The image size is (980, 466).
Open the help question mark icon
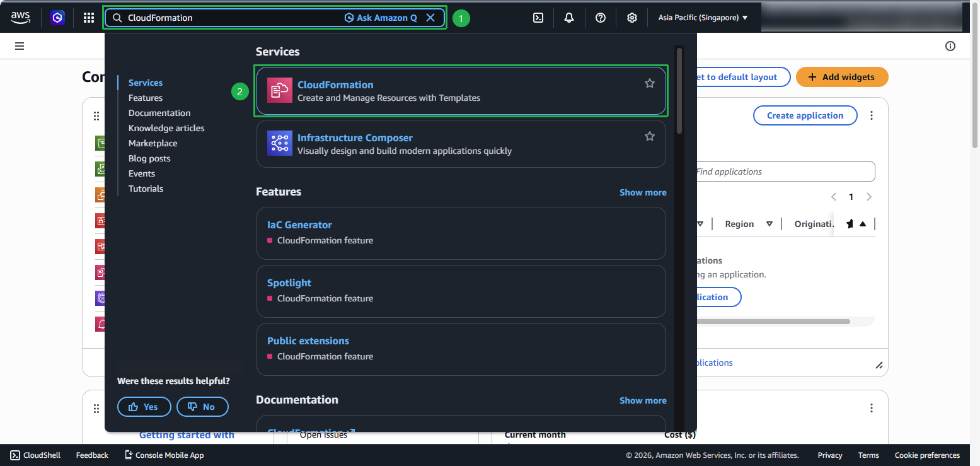601,18
